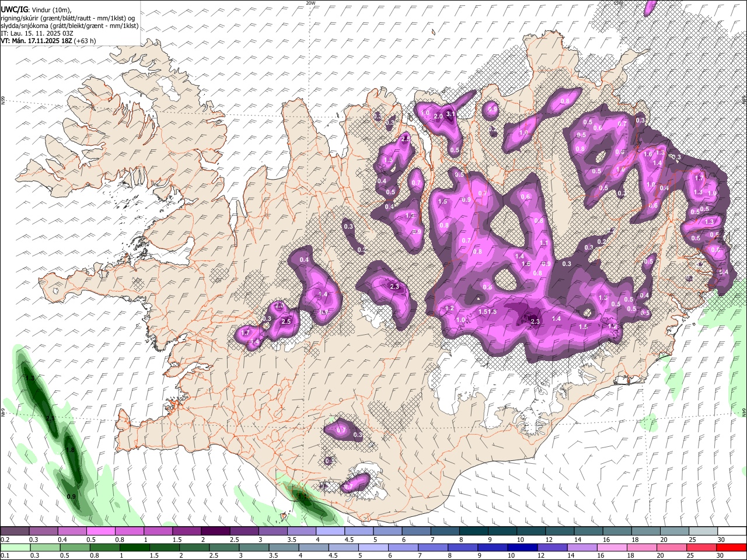Click the 'Vindur (10m)' header text
This screenshot has width=747, height=560.
pos(50,10)
